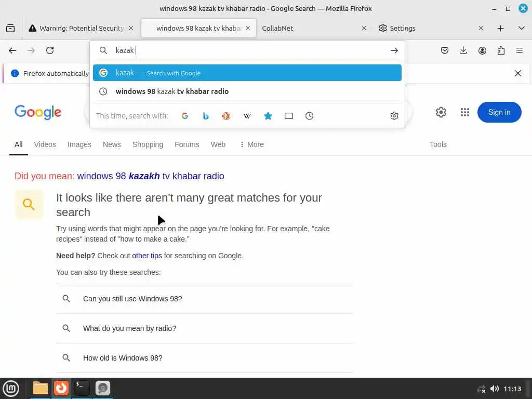Open Google quick settings gear
Image resolution: width=532 pixels, height=399 pixels.
click(441, 112)
